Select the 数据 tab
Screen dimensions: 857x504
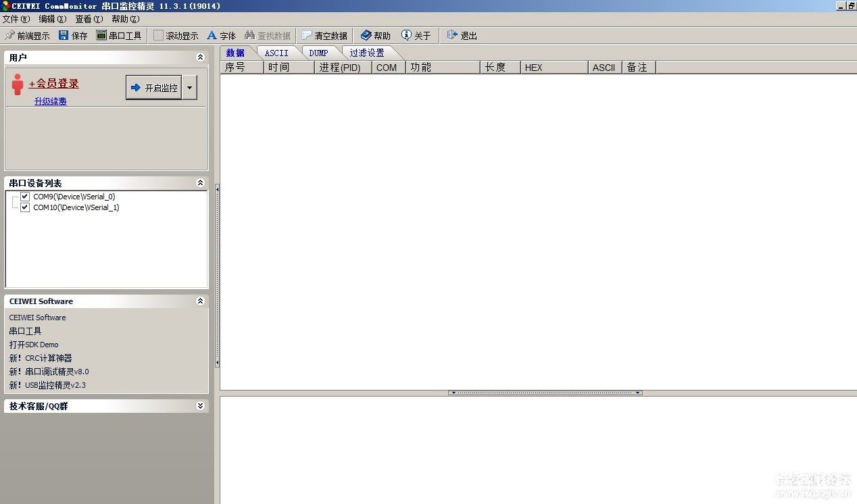pos(235,53)
